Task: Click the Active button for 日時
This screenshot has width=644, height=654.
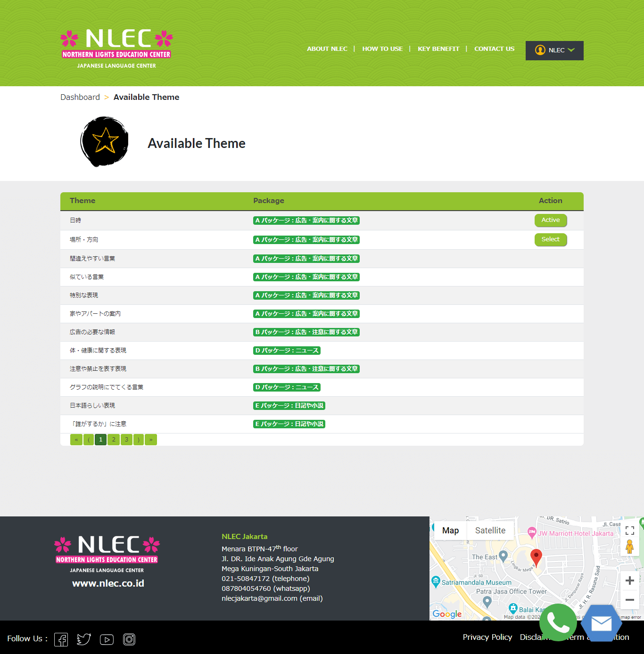Action: 550,220
